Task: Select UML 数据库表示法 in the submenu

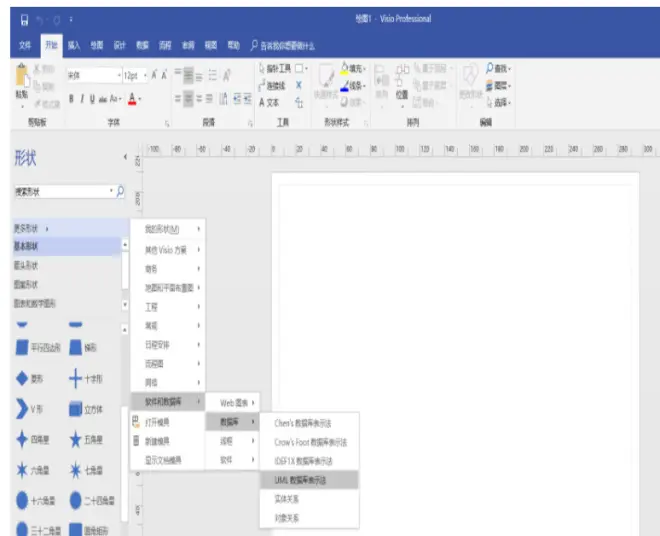Action: pos(302,480)
